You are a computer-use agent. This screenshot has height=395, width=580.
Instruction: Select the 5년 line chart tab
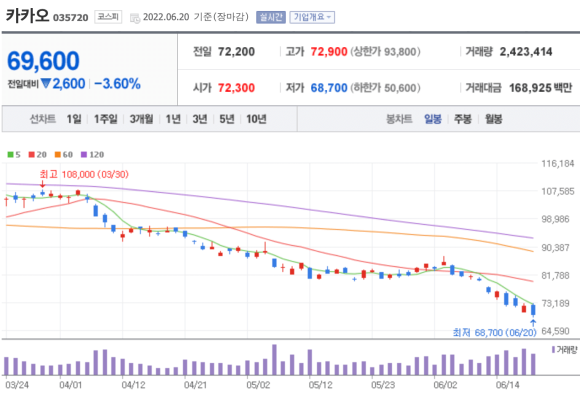tap(227, 119)
